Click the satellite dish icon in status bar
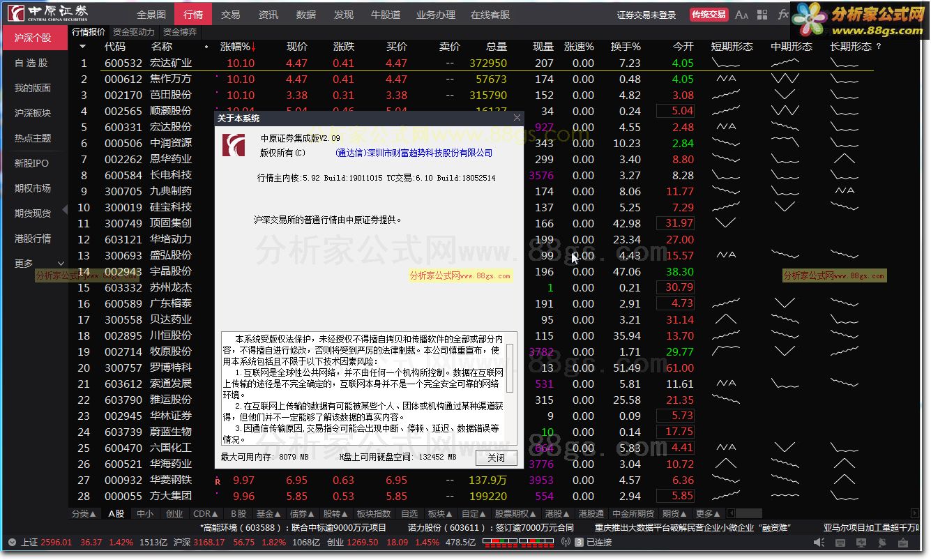 pos(884,543)
